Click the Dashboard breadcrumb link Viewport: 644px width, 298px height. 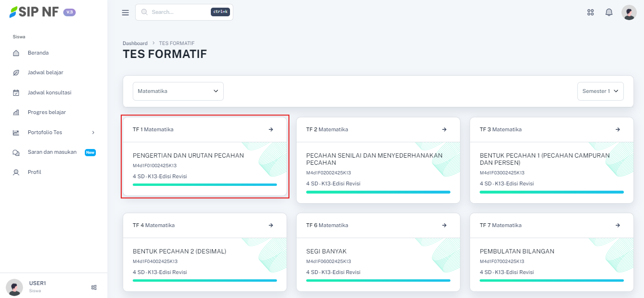(135, 43)
